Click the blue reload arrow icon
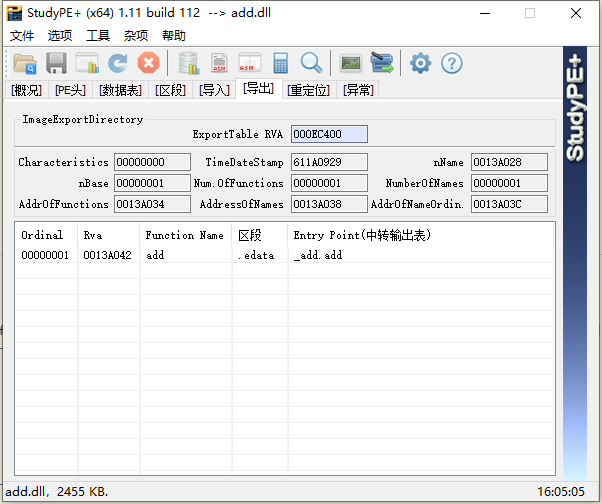 tap(117, 63)
